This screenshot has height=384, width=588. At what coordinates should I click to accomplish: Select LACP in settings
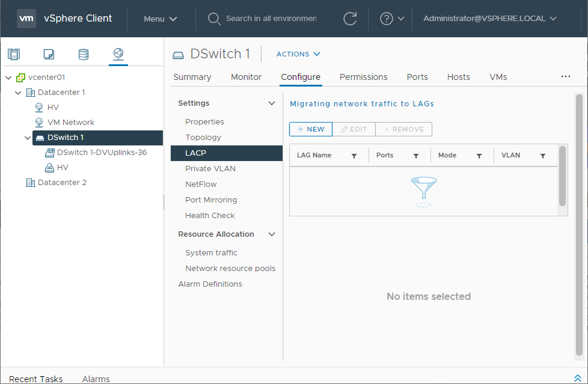226,153
